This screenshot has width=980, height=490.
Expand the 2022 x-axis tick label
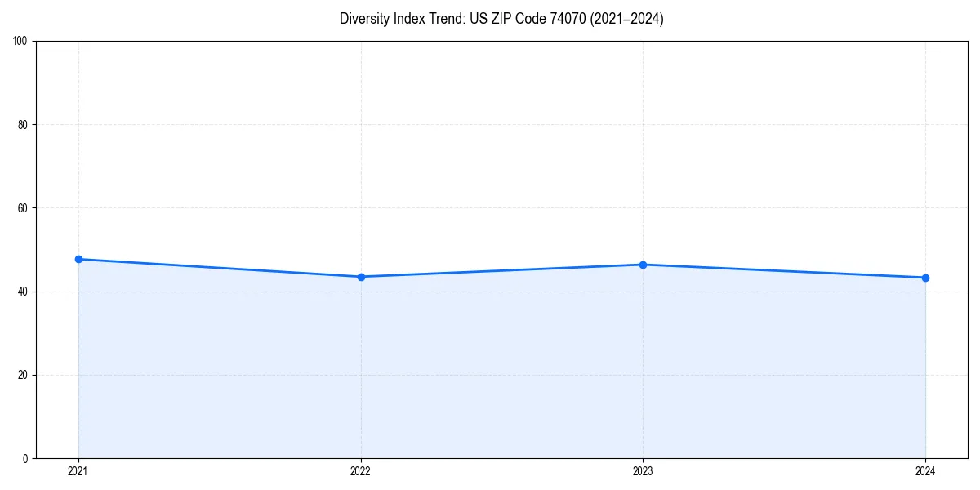[x=360, y=470]
